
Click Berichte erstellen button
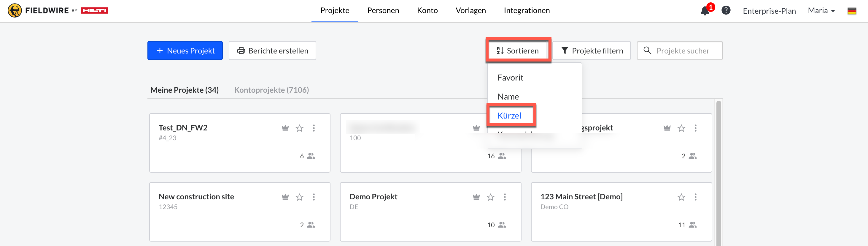(x=272, y=51)
